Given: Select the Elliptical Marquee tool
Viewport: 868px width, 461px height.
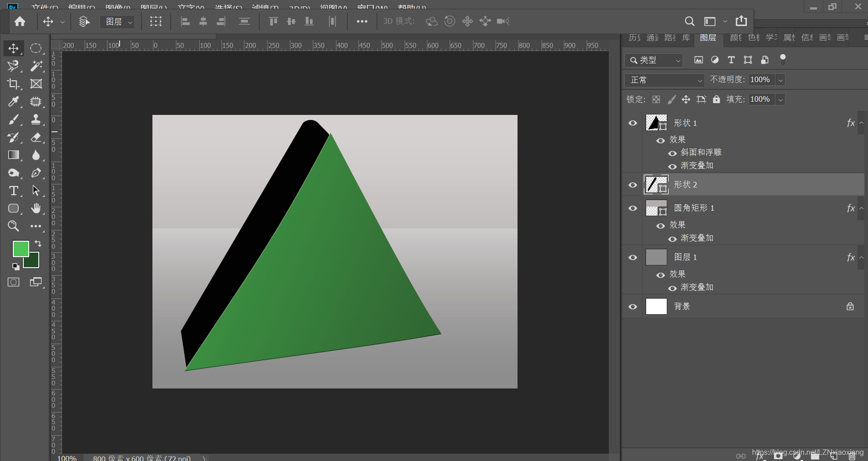Looking at the screenshot, I should coord(36,48).
